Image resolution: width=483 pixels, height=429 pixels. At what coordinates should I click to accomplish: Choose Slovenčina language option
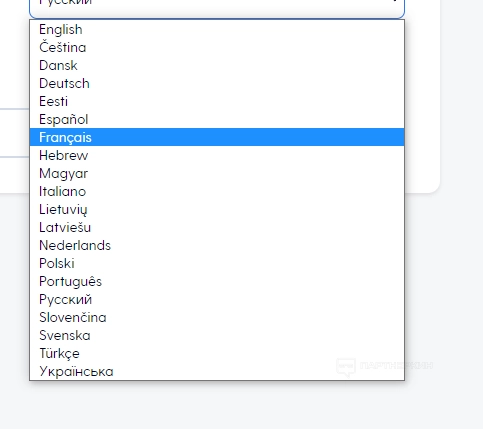pyautogui.click(x=217, y=317)
